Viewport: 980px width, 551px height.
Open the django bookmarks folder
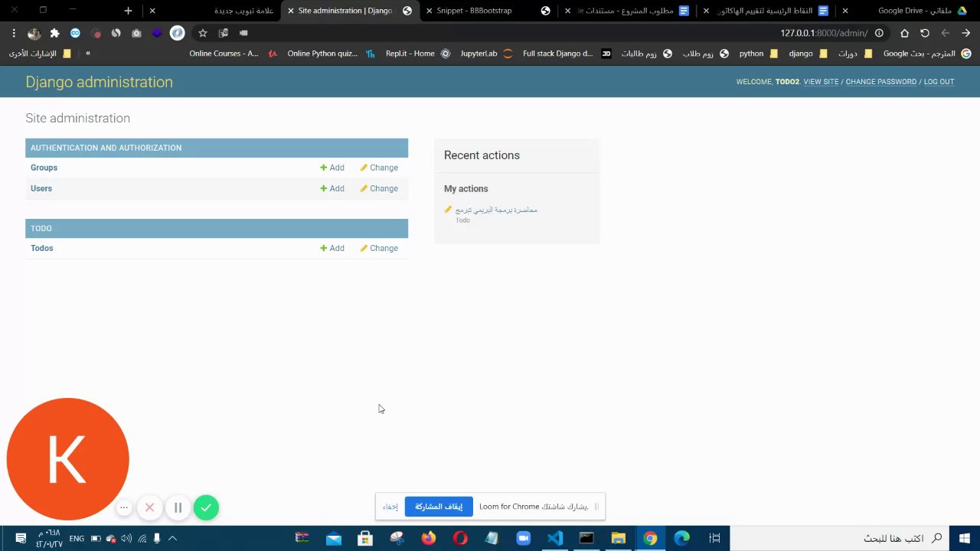808,54
